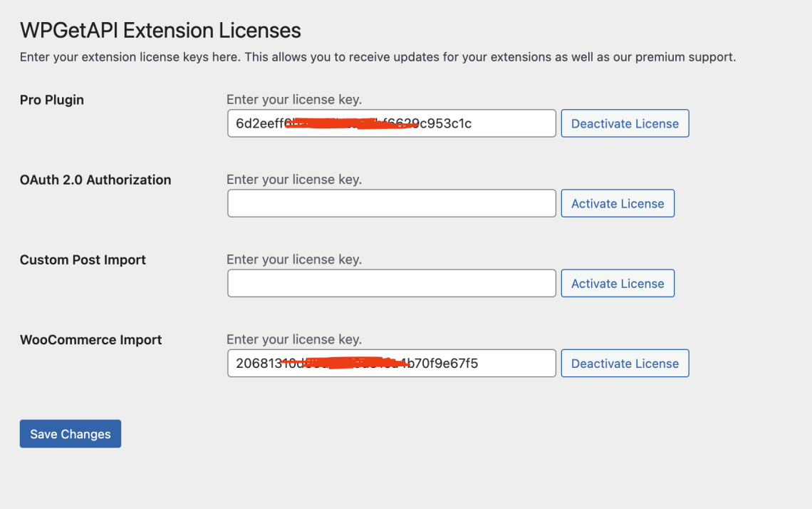The width and height of the screenshot is (812, 509).
Task: Click the hint text above Pro Plugin field
Action: tap(293, 100)
